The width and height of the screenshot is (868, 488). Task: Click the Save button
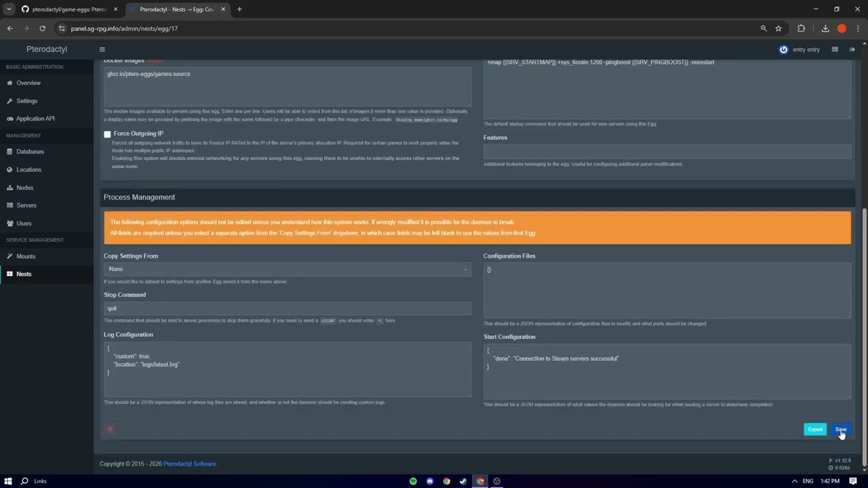841,429
